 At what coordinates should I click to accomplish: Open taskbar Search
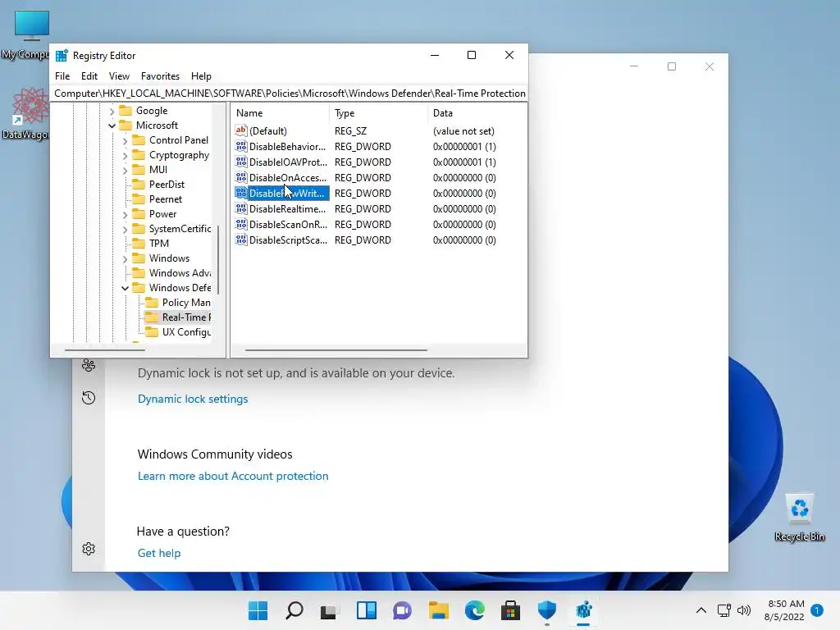(294, 610)
